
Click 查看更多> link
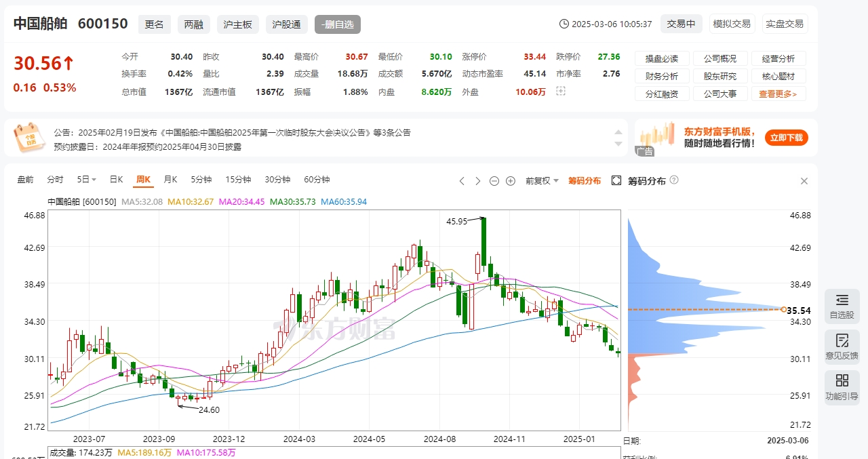(x=778, y=94)
